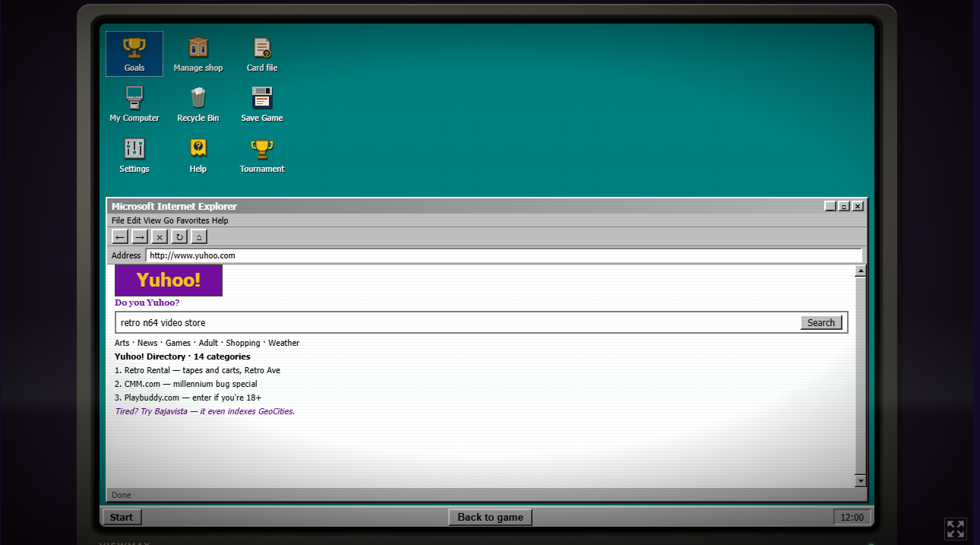The width and height of the screenshot is (980, 545).
Task: Click the scrollbar down arrow
Action: pyautogui.click(x=861, y=481)
